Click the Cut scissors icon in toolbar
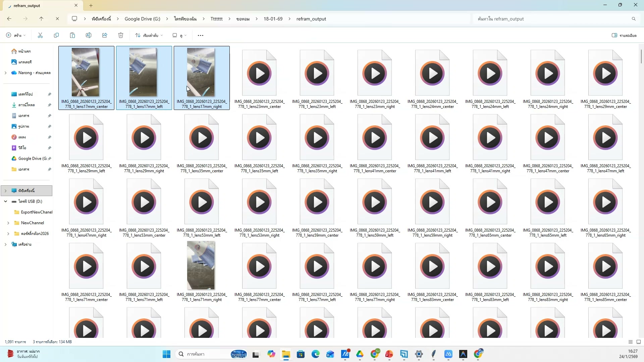Image resolution: width=644 pixels, height=362 pixels. [x=40, y=35]
